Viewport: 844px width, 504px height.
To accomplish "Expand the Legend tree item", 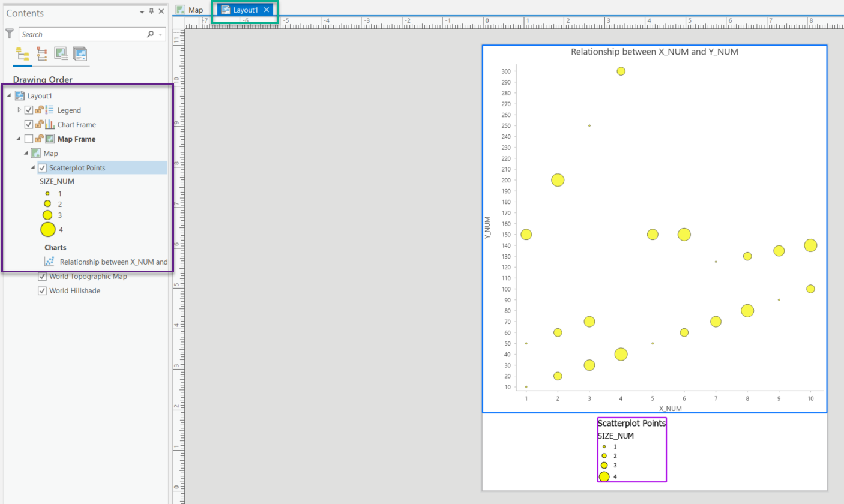I will (19, 110).
